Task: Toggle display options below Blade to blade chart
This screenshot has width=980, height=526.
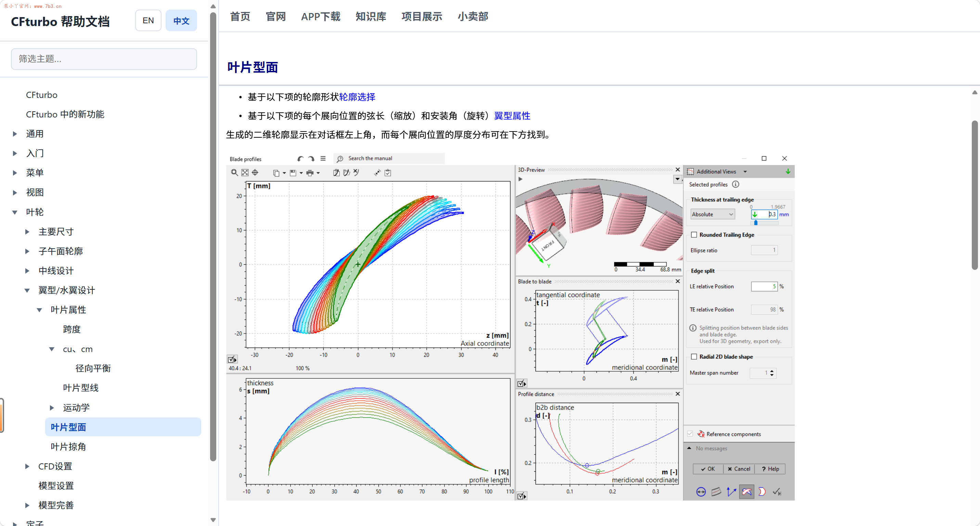Action: tap(521, 383)
